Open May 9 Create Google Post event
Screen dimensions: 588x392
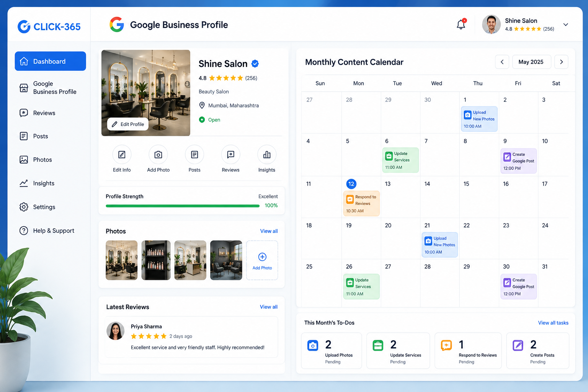[519, 161]
